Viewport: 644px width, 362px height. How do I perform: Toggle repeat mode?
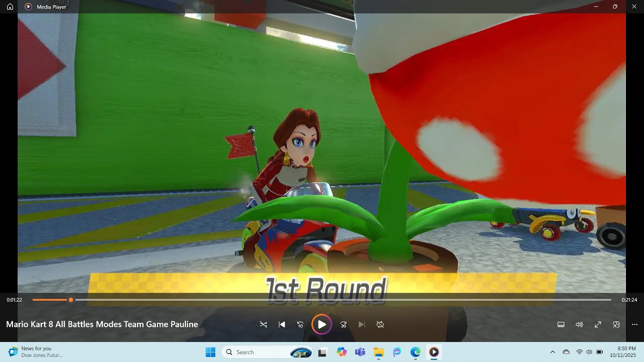tap(380, 324)
